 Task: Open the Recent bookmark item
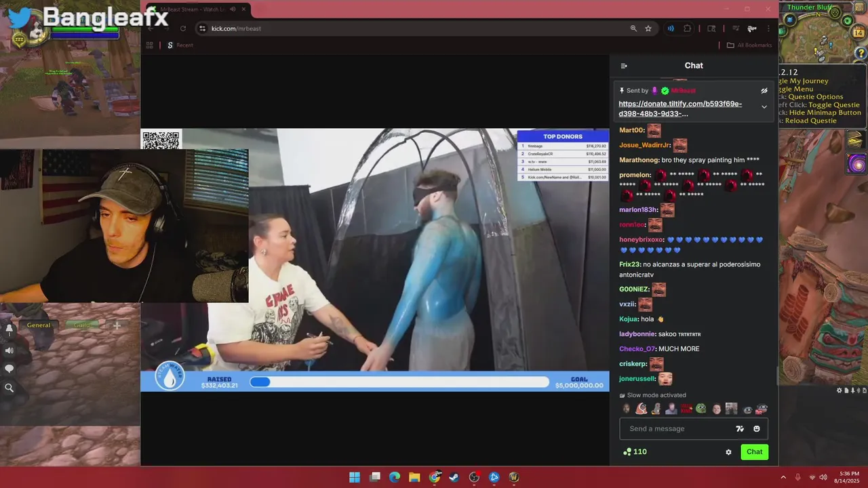pyautogui.click(x=180, y=45)
